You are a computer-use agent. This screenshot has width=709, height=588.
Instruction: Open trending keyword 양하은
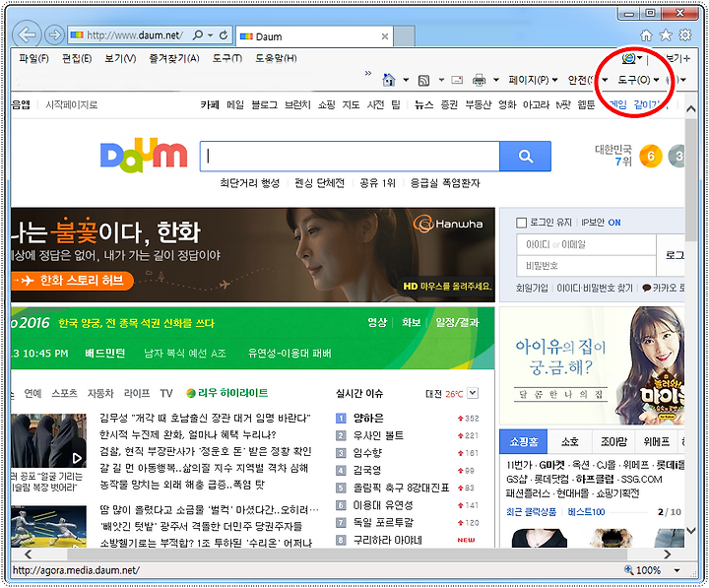pos(368,419)
